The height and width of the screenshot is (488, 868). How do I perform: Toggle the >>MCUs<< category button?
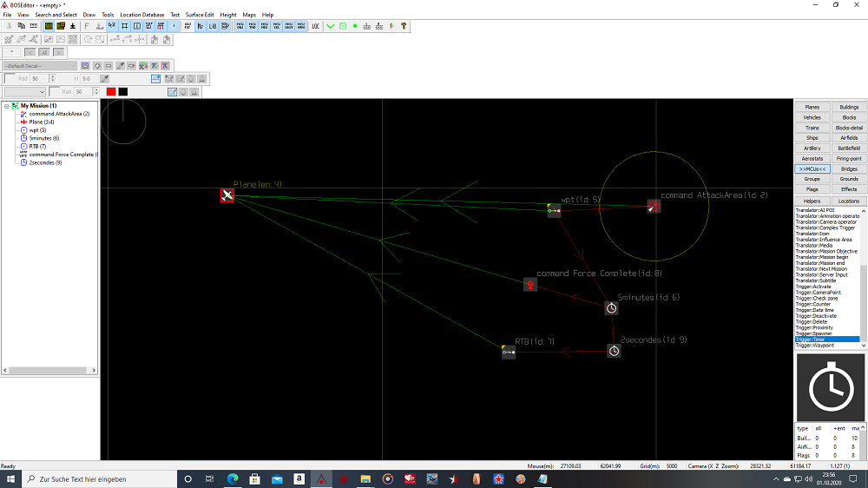[x=812, y=168]
